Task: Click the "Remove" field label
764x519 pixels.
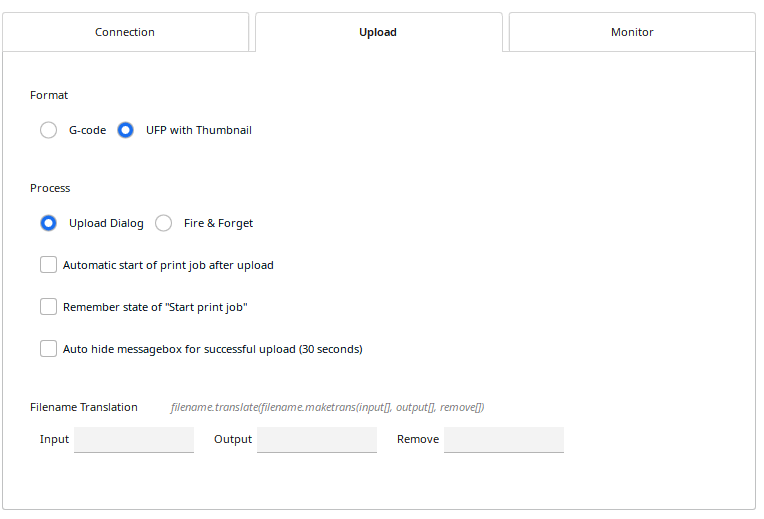Action: [418, 439]
